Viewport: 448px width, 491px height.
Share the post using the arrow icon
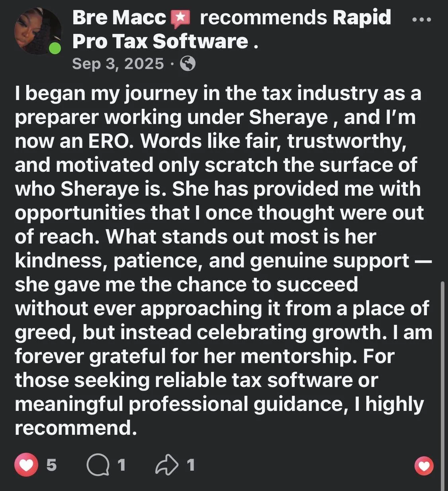[x=167, y=465]
